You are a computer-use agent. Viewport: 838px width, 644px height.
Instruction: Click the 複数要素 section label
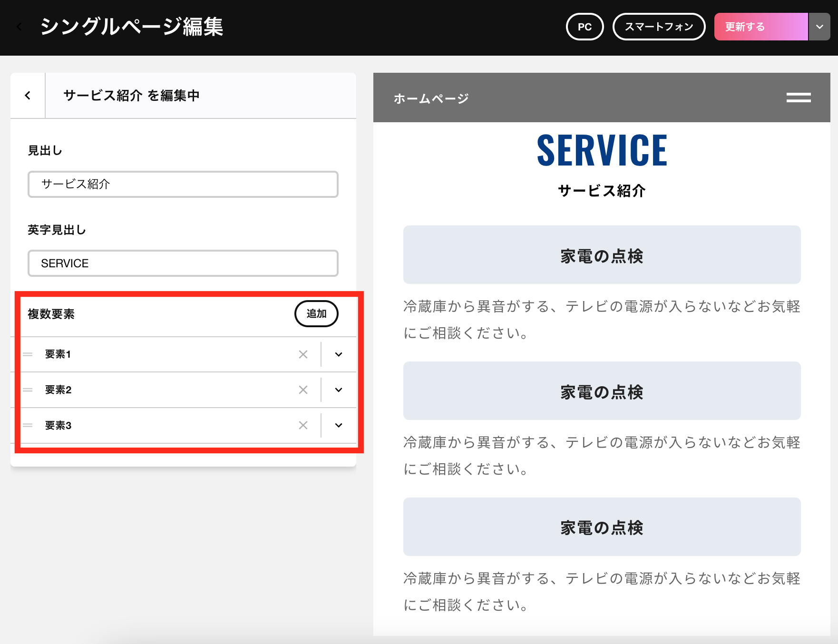(x=51, y=314)
